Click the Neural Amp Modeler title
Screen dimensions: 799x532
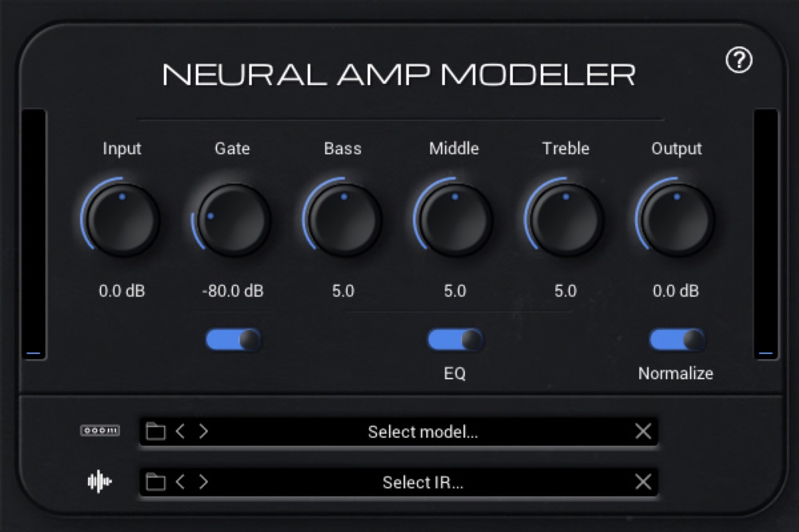[x=399, y=74]
